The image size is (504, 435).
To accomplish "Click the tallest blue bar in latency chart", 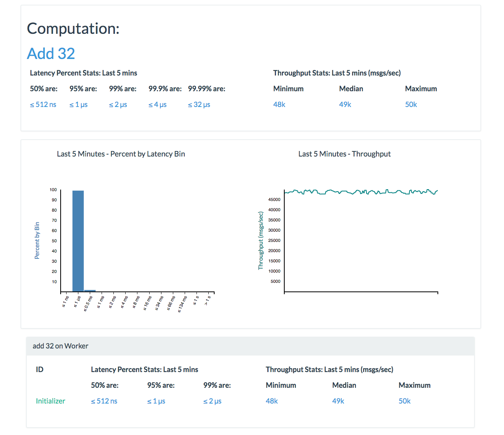I will [x=78, y=240].
